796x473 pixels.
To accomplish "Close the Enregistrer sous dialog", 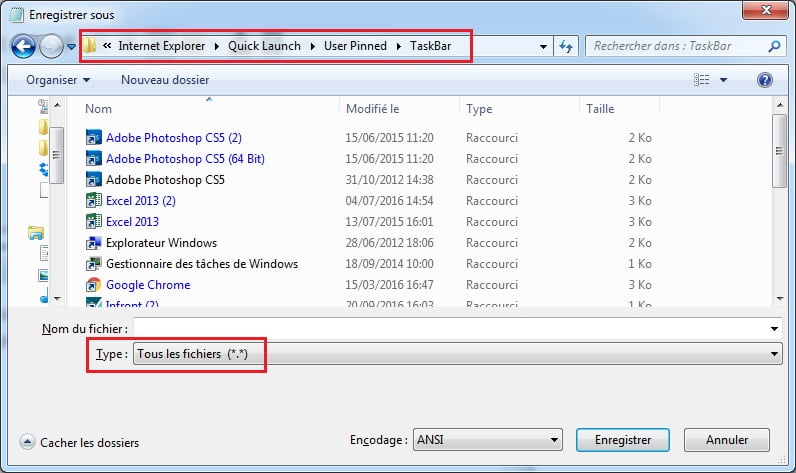I will click(x=766, y=10).
